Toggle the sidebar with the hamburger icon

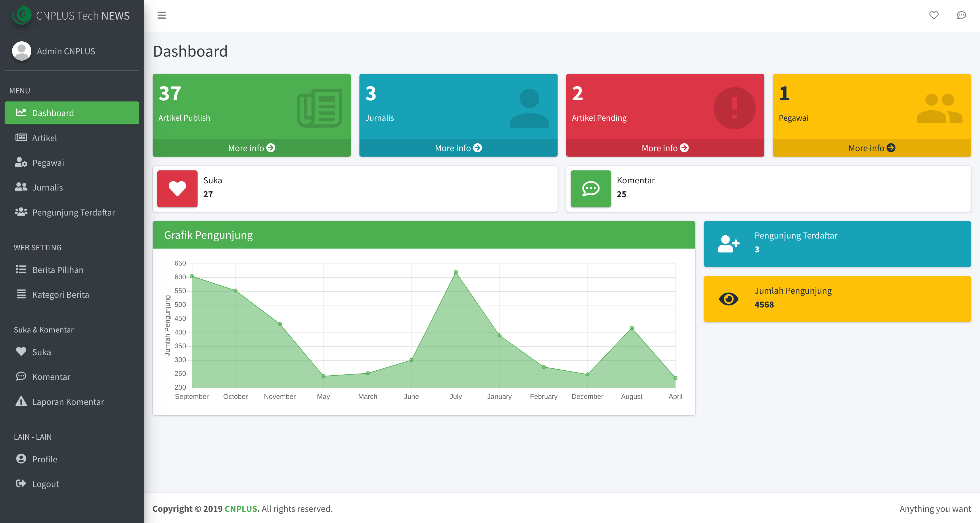[x=161, y=15]
